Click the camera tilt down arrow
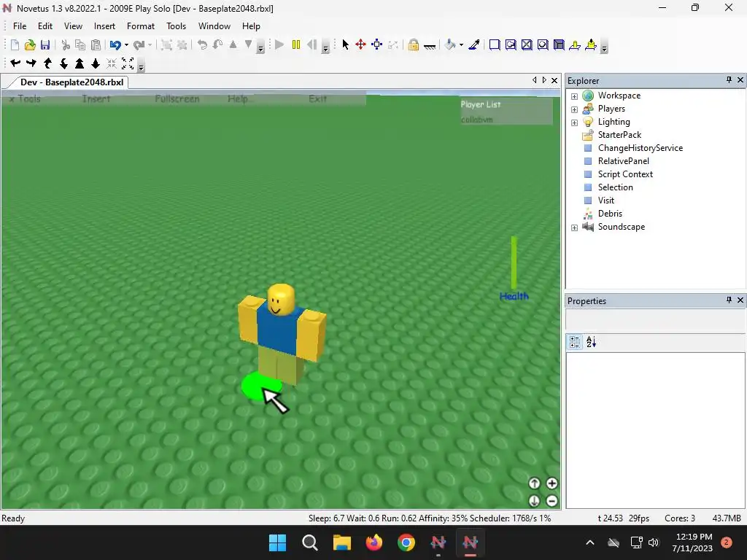Image resolution: width=747 pixels, height=560 pixels. tap(64, 63)
